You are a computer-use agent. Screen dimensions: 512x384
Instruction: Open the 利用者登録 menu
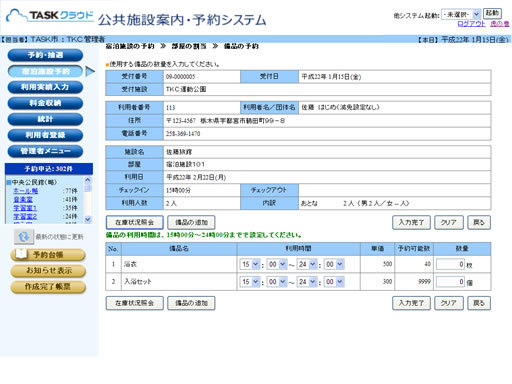coord(45,135)
